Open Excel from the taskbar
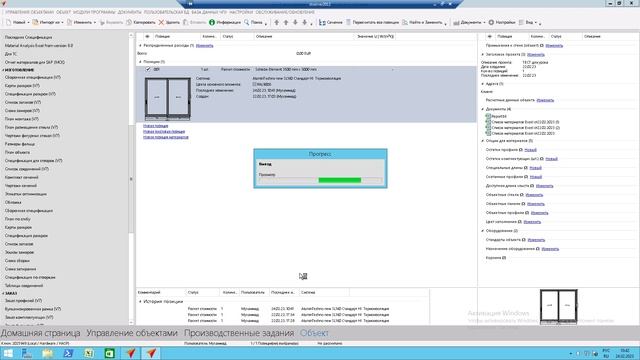The image size is (640, 360). click(x=89, y=353)
